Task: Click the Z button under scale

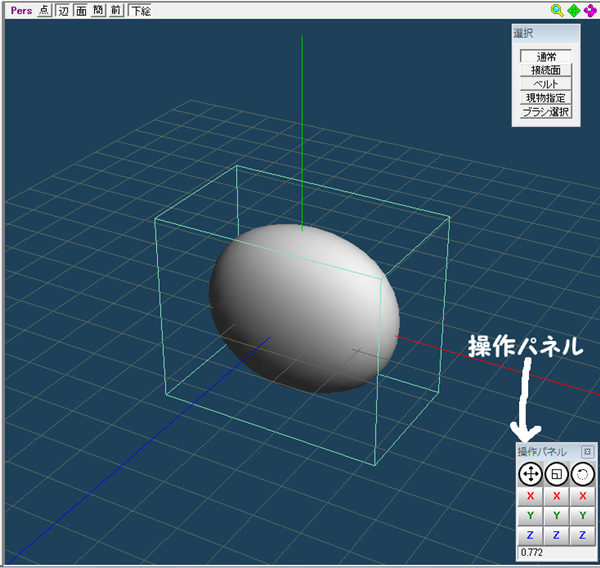Action: coord(556,535)
